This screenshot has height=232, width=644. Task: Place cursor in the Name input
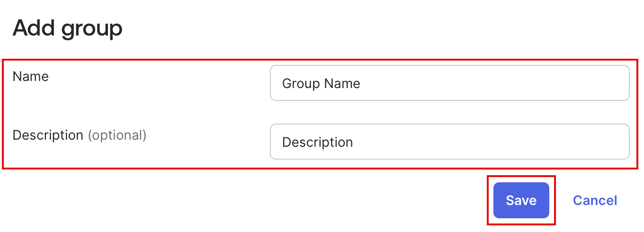[x=449, y=83]
